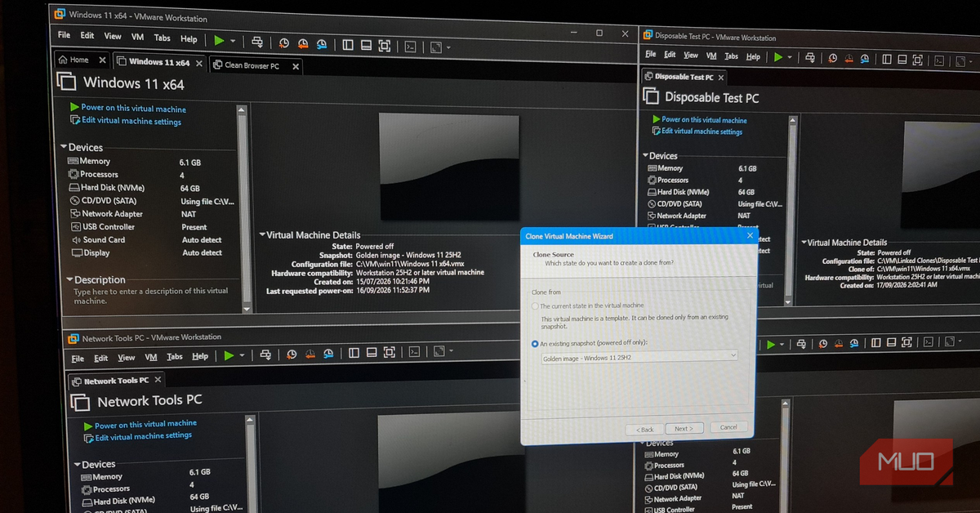Take a snapshot in Disposable Test PC window
This screenshot has width=980, height=513.
tap(833, 59)
